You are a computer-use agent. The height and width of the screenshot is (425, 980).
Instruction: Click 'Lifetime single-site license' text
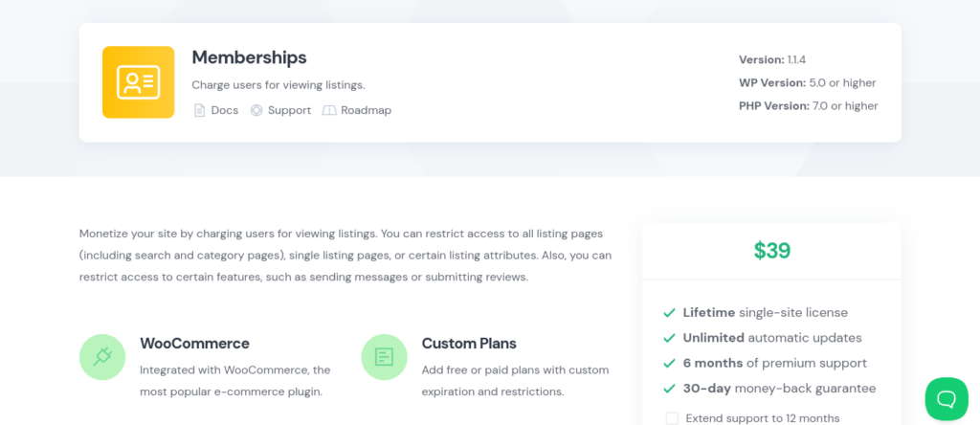point(766,312)
